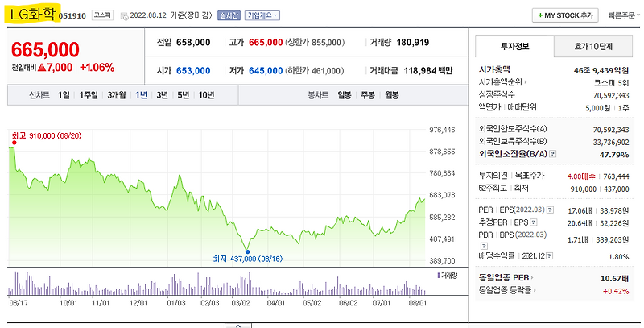Image resolution: width=644 pixels, height=328 pixels.
Task: Show the 주봉 candlestick chart
Action: point(368,95)
